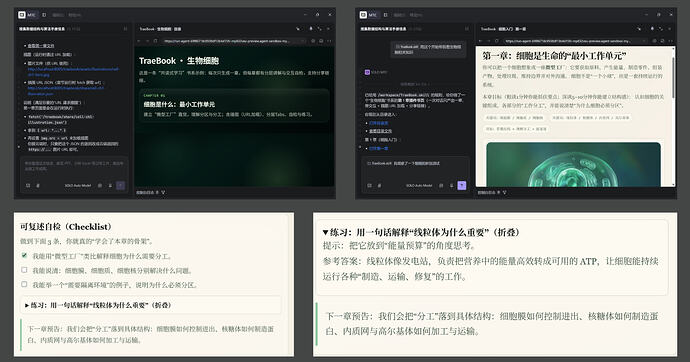Click the browser forward arrow in the 第一章 window
Image resolution: width=690 pixels, height=362 pixels.
(489, 41)
